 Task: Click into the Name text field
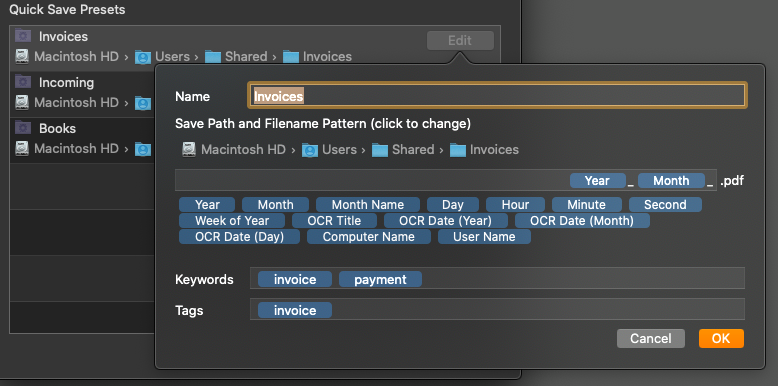click(497, 96)
